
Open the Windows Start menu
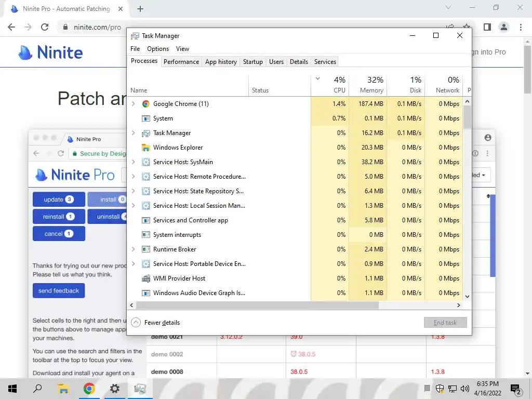[x=12, y=389]
